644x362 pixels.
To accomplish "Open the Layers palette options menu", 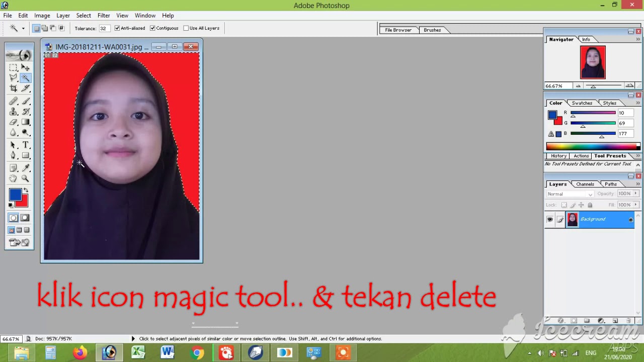I will coord(638,184).
